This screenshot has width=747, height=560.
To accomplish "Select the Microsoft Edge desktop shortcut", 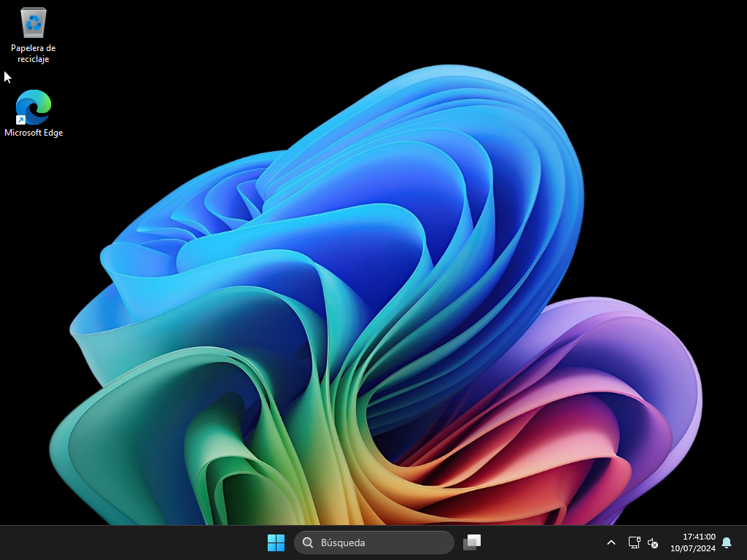I will (x=34, y=113).
